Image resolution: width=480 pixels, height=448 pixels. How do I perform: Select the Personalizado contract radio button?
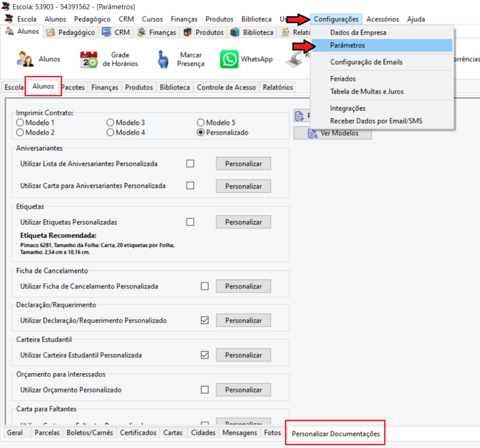coord(201,132)
